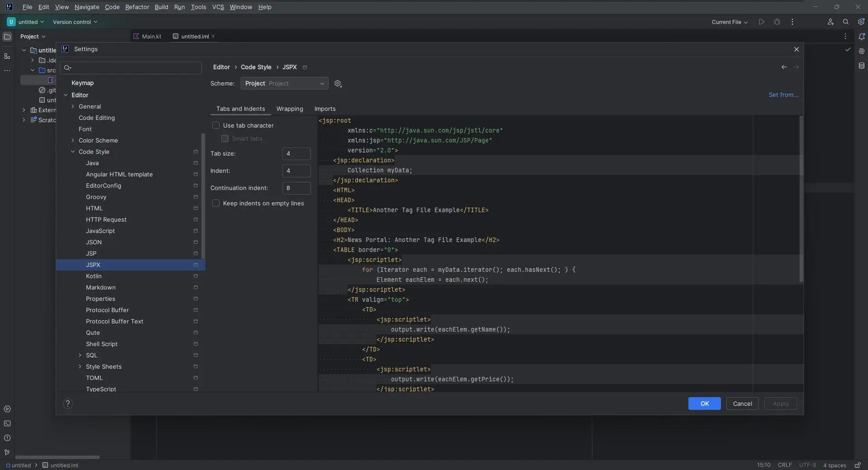Select Kotlin in the Code Style list

[x=94, y=276]
